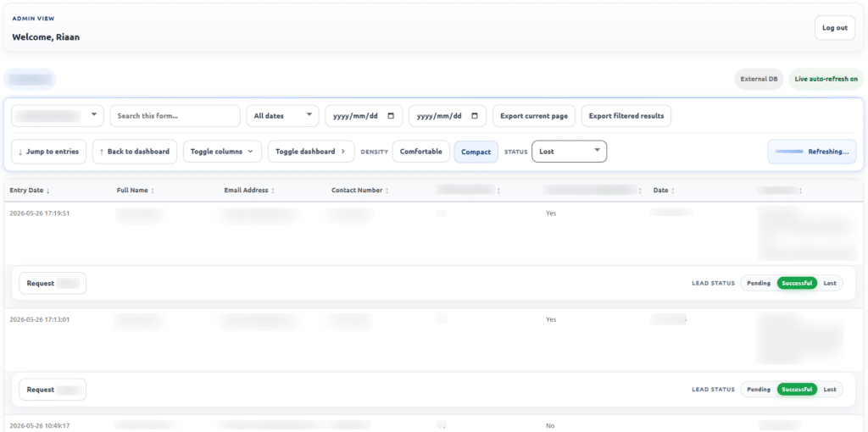Sort by the Email Address column

pyautogui.click(x=250, y=191)
